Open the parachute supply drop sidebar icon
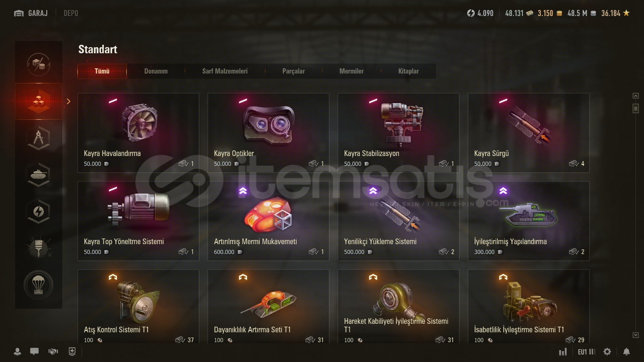The width and height of the screenshot is (644, 362). click(38, 285)
